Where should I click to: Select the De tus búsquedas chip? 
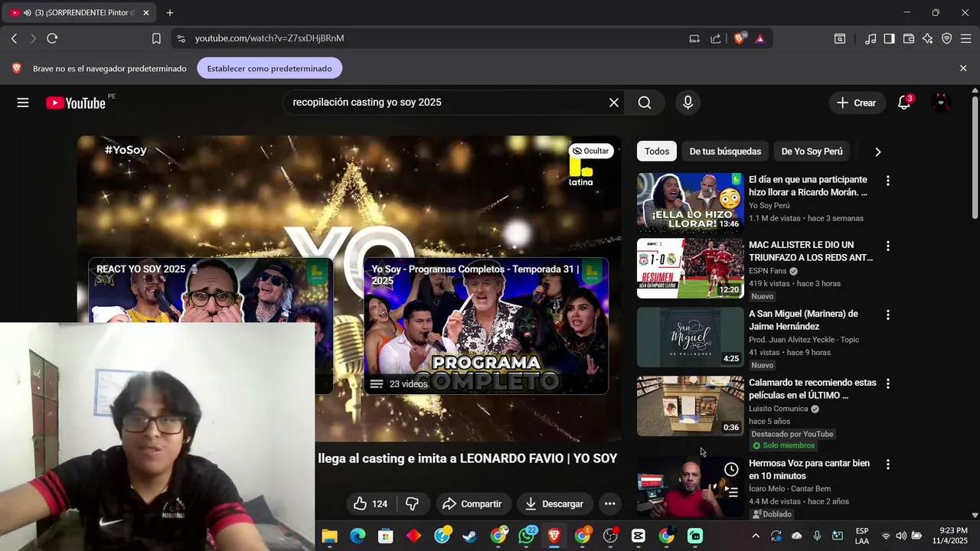[x=725, y=152]
